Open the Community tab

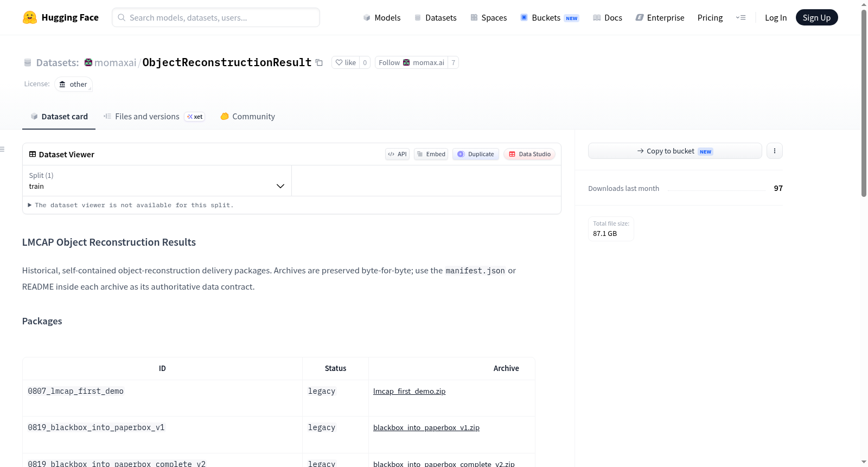tap(247, 117)
